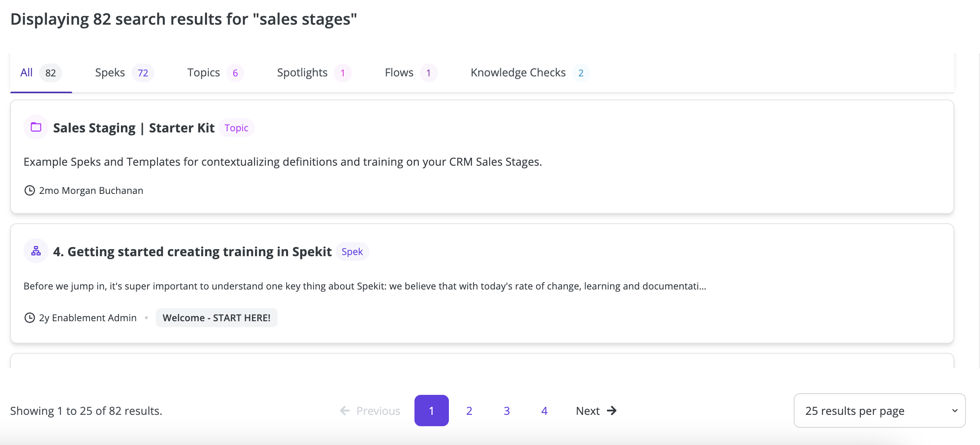
Task: Click 'Showing 1 to 25 of 82 results' text
Action: tap(86, 411)
